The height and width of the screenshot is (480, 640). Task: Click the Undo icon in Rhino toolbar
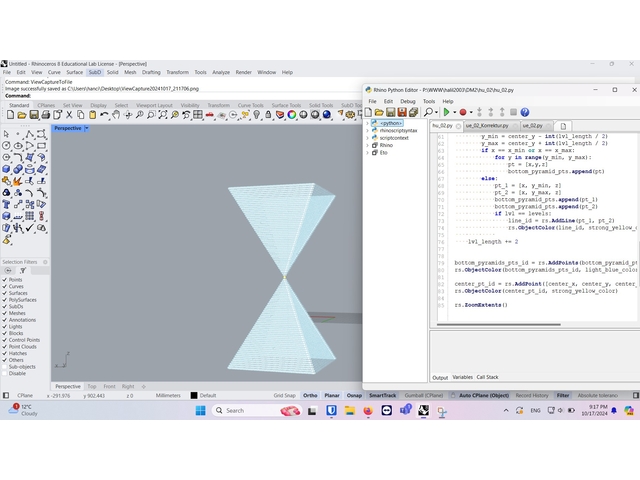(104, 115)
